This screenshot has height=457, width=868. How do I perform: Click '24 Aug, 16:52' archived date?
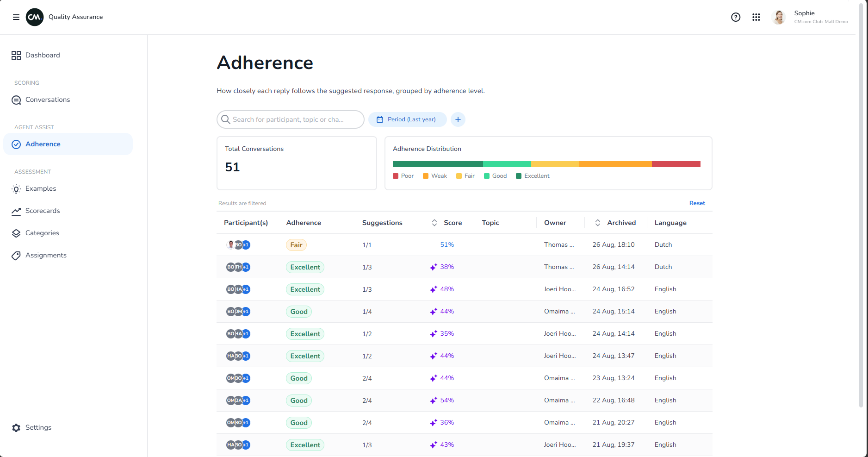tap(614, 289)
